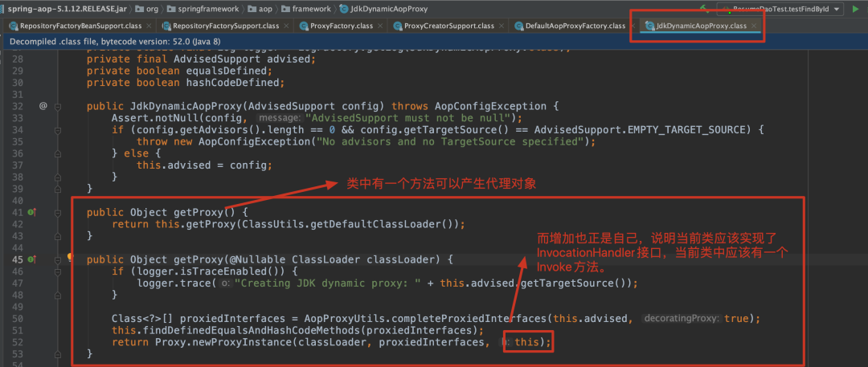Click spring-aop-5.1.12.RELEASE.jar breadcrumb
The width and height of the screenshot is (868, 367).
coord(65,9)
